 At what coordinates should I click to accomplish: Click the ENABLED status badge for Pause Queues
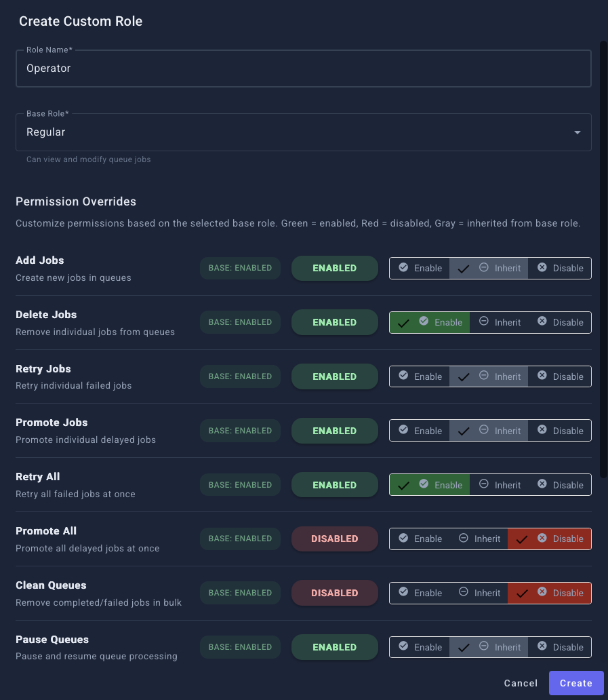click(335, 647)
